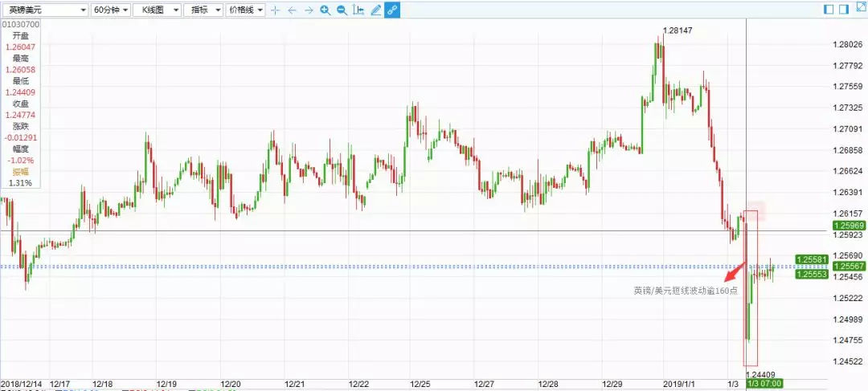
Task: Click the 01030700 timestamp in info panel
Action: point(20,24)
